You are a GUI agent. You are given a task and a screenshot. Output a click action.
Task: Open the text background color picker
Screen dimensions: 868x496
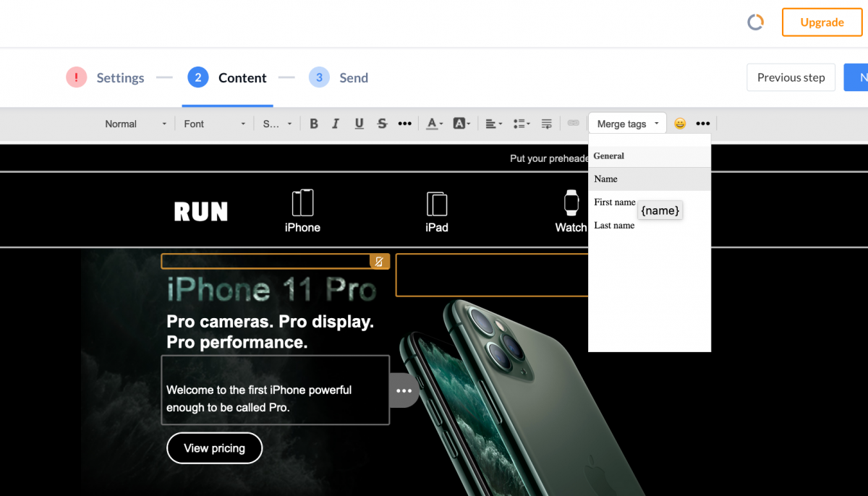[461, 124]
